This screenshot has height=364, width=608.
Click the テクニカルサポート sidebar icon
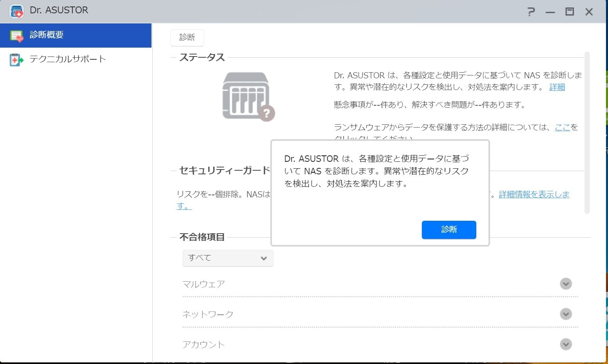point(17,60)
